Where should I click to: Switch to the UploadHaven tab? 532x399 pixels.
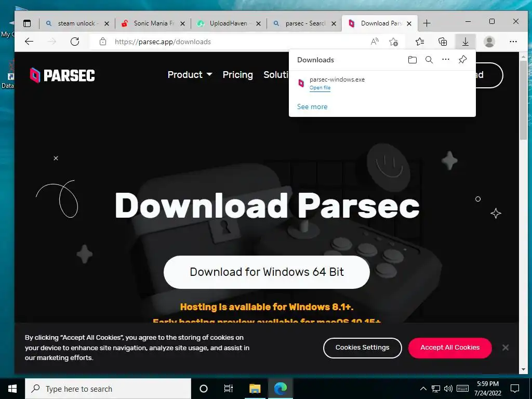coord(228,23)
